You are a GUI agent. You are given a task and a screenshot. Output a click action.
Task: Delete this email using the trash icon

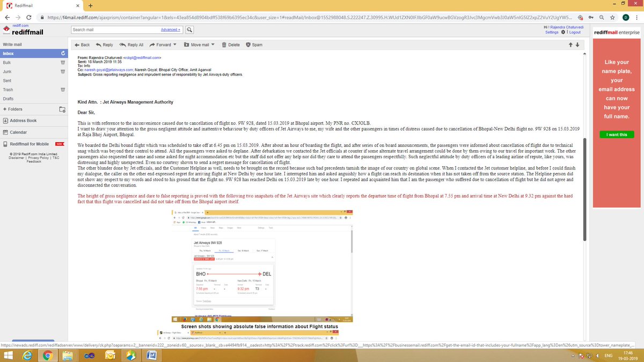(224, 45)
